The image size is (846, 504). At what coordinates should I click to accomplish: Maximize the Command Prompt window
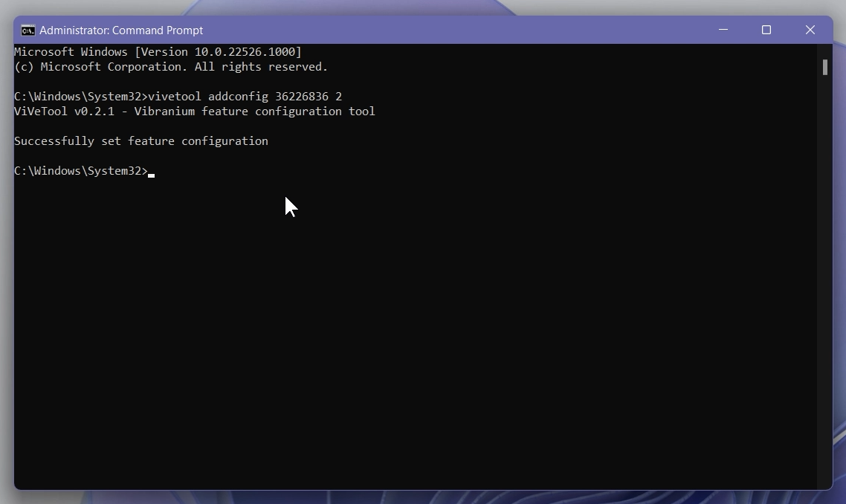(x=766, y=30)
